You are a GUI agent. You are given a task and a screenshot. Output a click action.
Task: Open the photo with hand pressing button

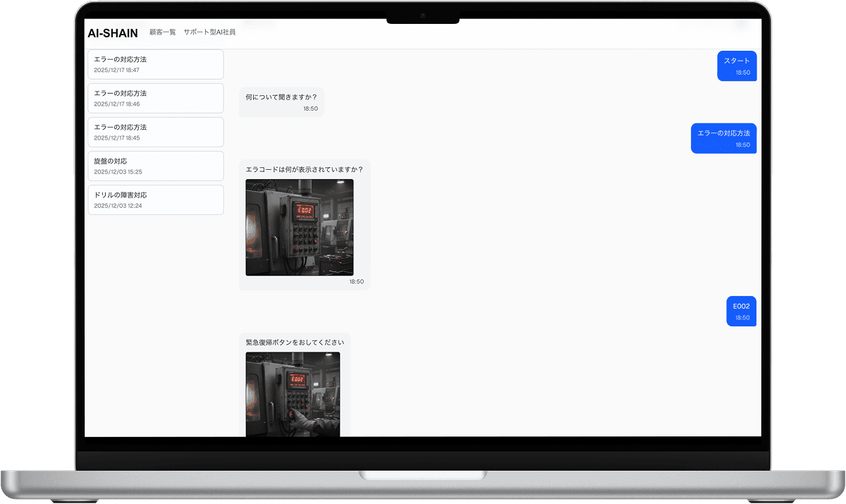click(293, 393)
